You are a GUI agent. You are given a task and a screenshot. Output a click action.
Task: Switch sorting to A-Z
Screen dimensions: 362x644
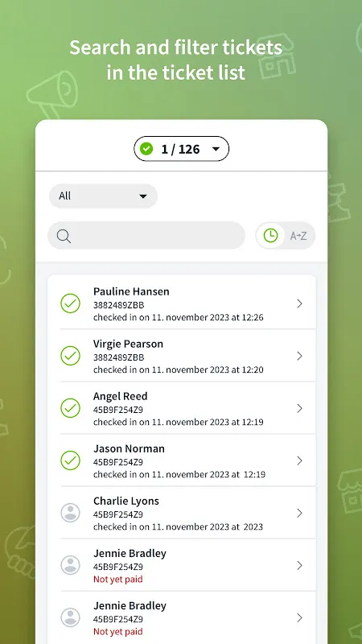(298, 236)
